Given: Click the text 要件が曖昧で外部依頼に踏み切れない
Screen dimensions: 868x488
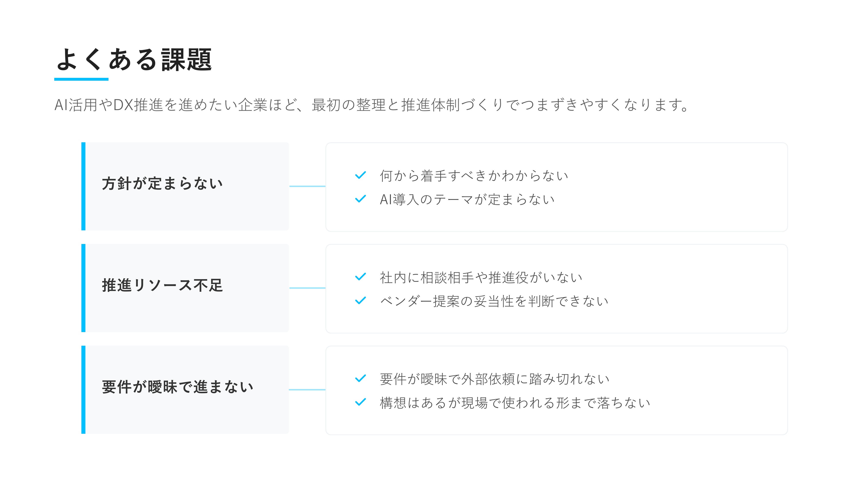Looking at the screenshot, I should 494,379.
